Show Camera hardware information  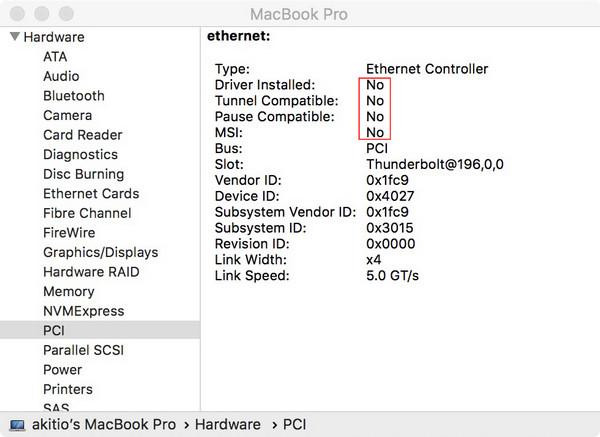click(x=67, y=115)
